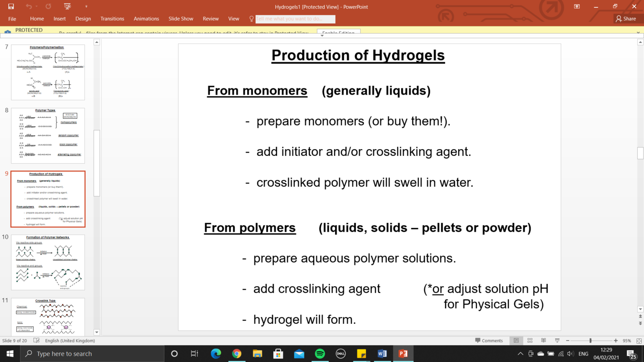Click the 'From polymers' heading on slide
Viewport: 644px width, 362px height.
(250, 228)
